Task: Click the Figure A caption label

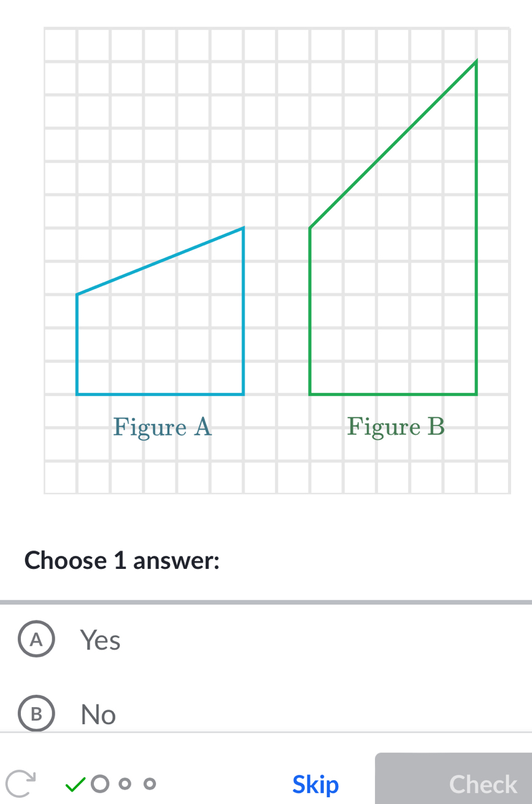Action: pyautogui.click(x=161, y=427)
